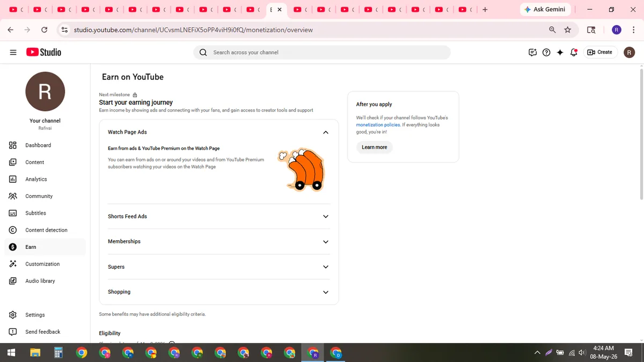This screenshot has height=362, width=644.
Task: Go back with the browser back arrow
Action: (10, 30)
